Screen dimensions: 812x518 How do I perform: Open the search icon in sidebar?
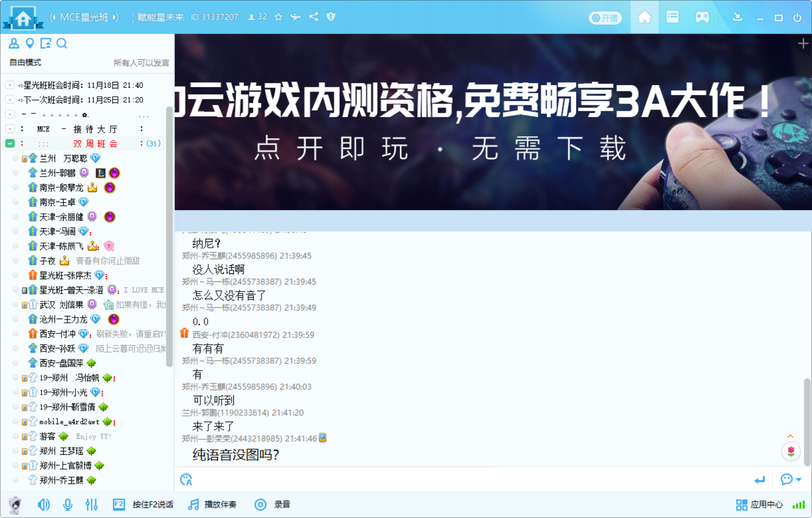pyautogui.click(x=62, y=44)
